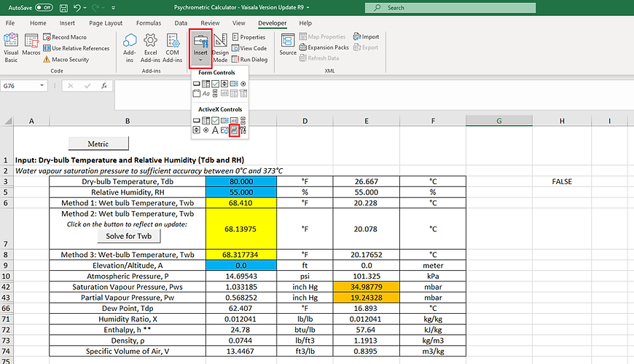This screenshot has width=634, height=364.
Task: Click XML Import
Action: click(367, 36)
